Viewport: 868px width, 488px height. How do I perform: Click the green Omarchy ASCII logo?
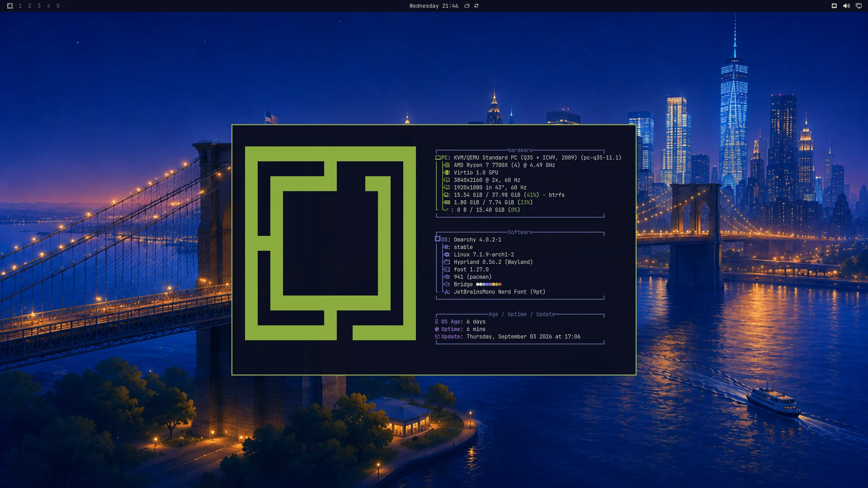(x=330, y=243)
